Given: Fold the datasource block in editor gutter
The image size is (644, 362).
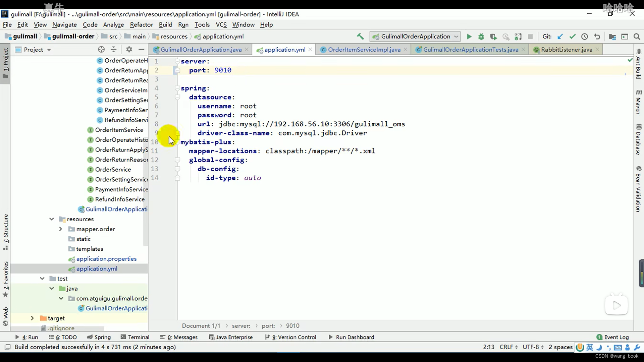Looking at the screenshot, I should [177, 97].
